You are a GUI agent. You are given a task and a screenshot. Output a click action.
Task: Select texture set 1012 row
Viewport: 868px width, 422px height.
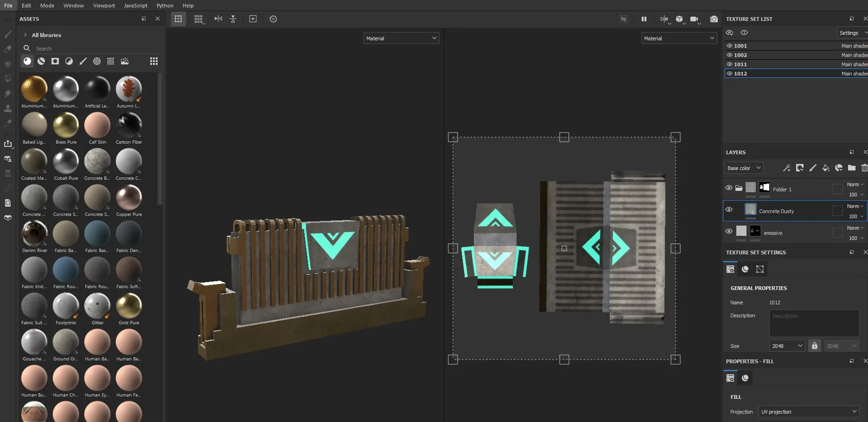coord(796,73)
